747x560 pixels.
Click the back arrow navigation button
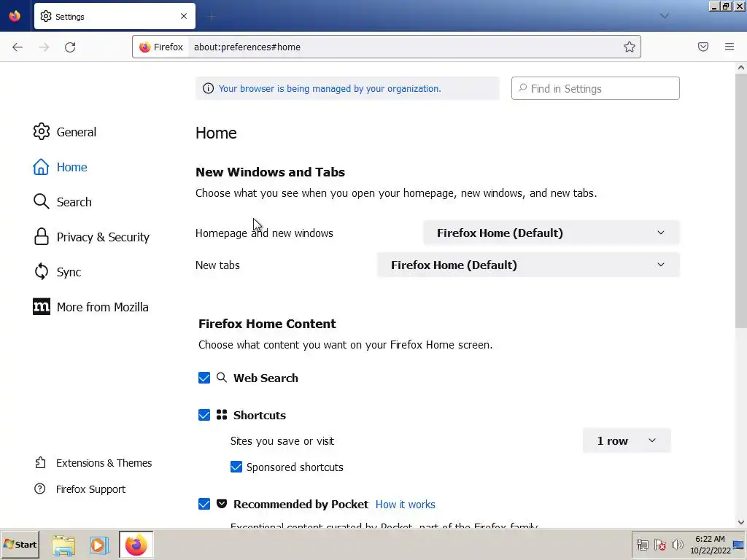pos(18,47)
